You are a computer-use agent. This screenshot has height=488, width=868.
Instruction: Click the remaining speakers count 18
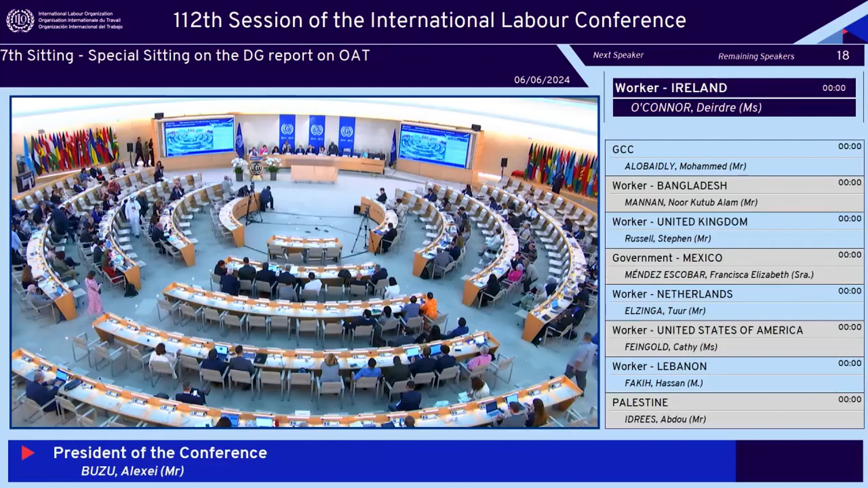[x=843, y=55]
